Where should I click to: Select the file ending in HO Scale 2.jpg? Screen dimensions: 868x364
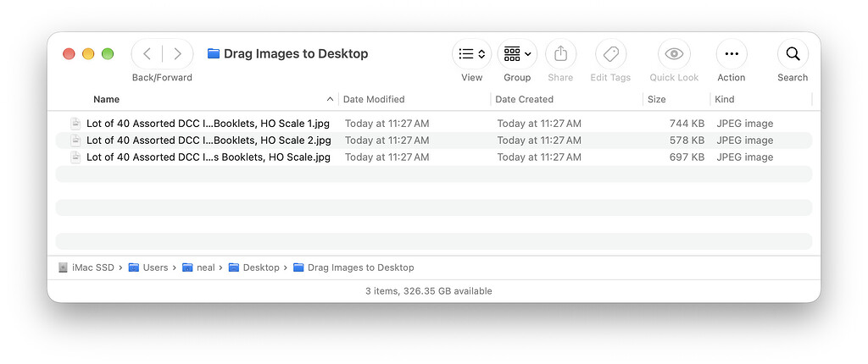[433, 141]
